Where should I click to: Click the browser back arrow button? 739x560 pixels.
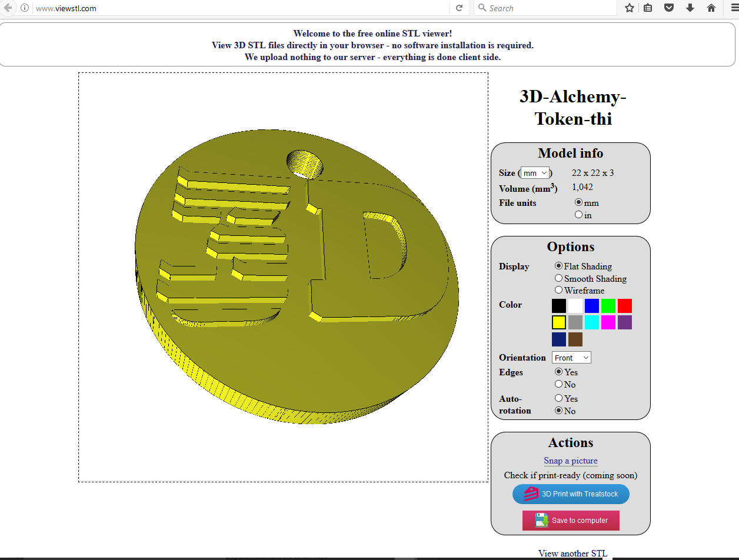point(8,8)
